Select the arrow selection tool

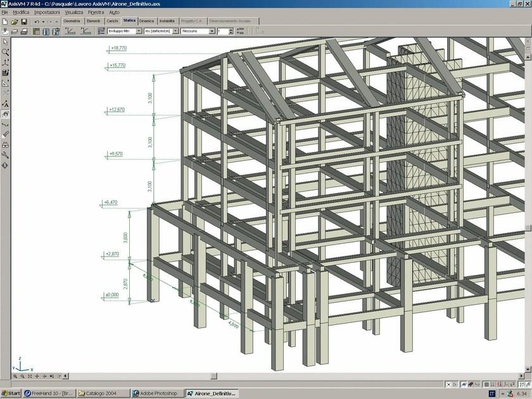[6, 42]
